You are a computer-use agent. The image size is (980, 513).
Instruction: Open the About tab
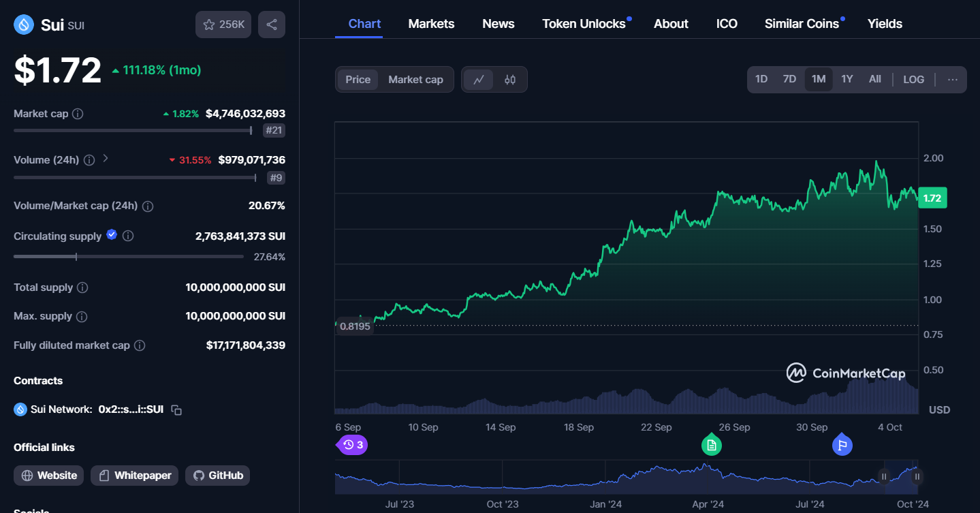pos(671,24)
